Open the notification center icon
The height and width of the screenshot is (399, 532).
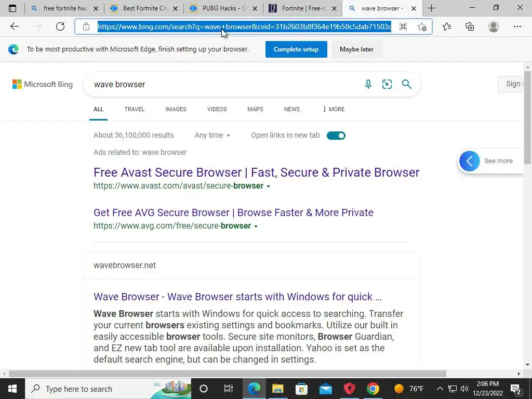click(x=516, y=389)
